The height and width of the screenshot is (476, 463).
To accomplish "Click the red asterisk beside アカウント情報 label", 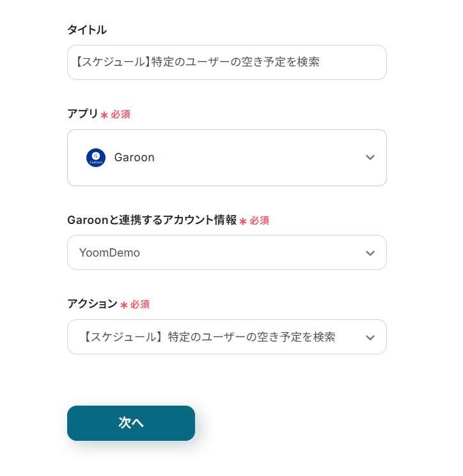I will tap(243, 221).
